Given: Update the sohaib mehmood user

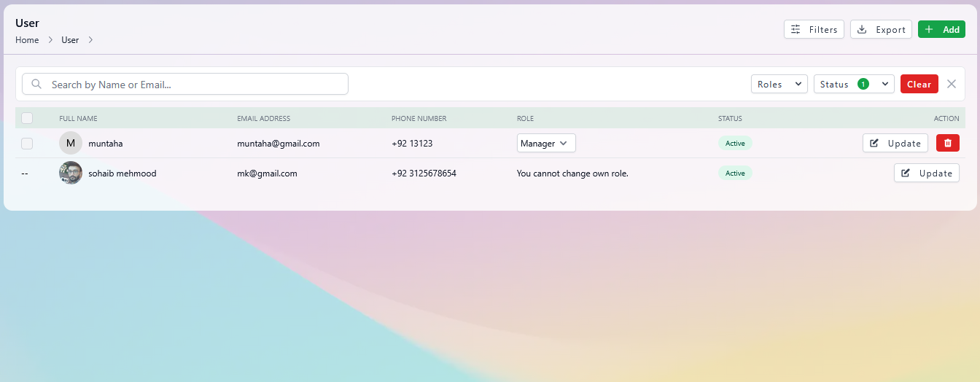Looking at the screenshot, I should (926, 173).
